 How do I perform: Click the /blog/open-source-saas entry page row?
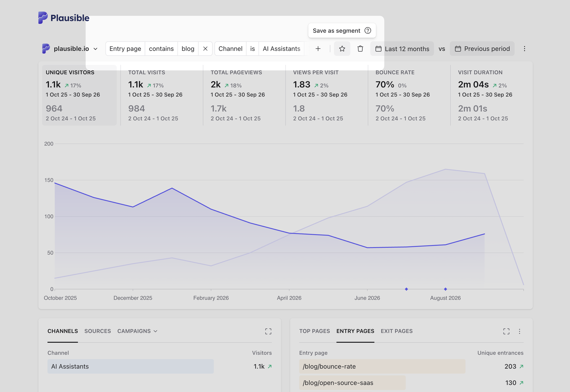coord(411,383)
